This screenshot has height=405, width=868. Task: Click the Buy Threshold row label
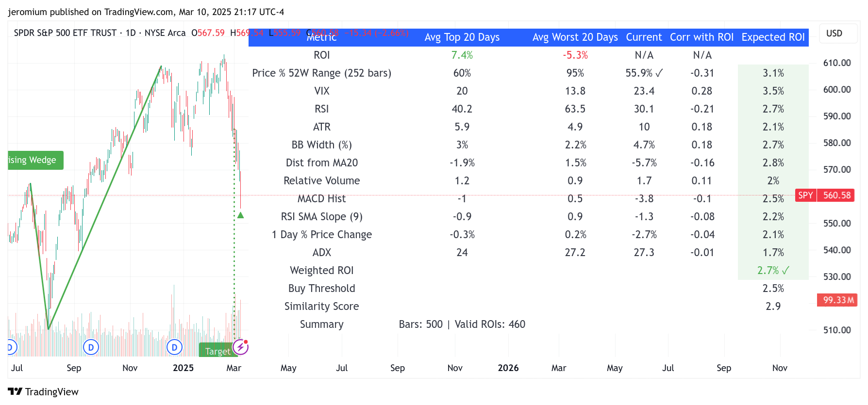tap(322, 289)
